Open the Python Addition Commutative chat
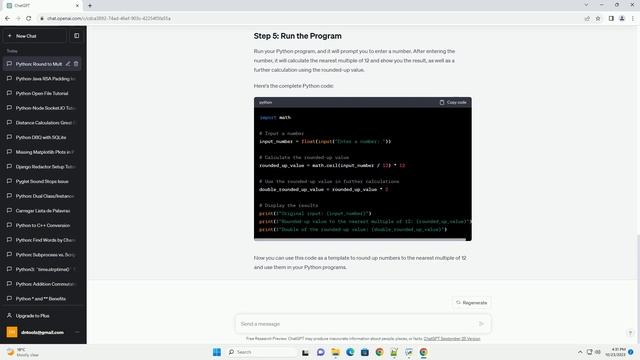The width and height of the screenshot is (640, 360). coord(42,284)
